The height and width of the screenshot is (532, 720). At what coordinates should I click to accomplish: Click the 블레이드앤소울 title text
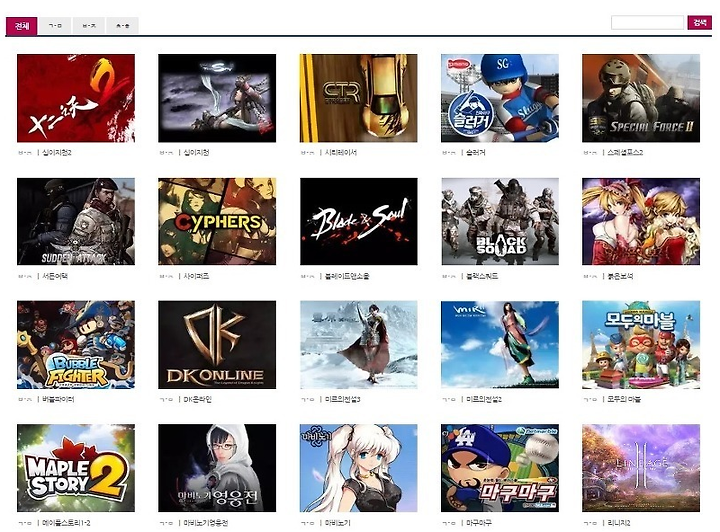point(347,276)
